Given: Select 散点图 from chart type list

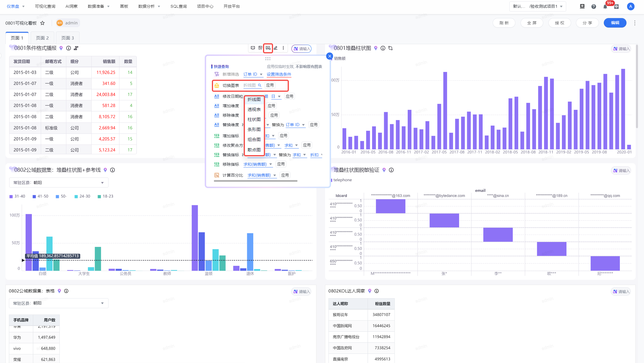Looking at the screenshot, I should 254,150.
